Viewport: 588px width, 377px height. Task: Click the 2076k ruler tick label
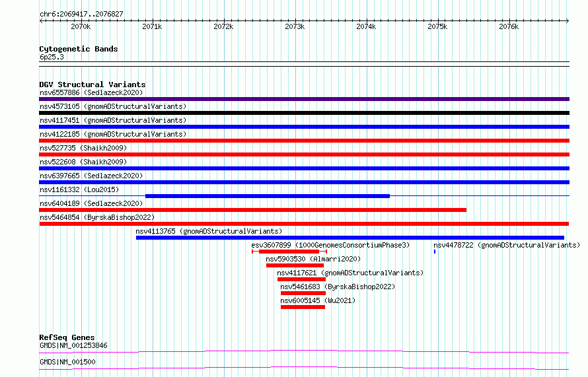(x=509, y=26)
